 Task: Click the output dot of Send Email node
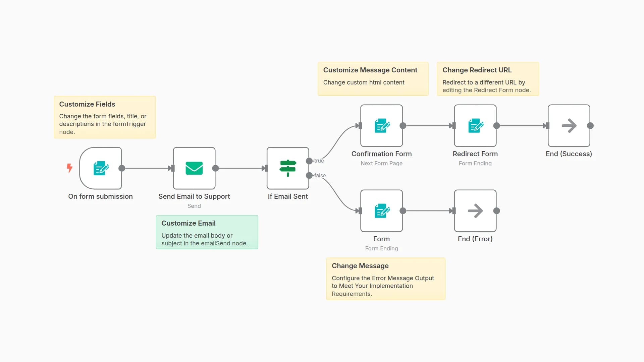point(216,168)
